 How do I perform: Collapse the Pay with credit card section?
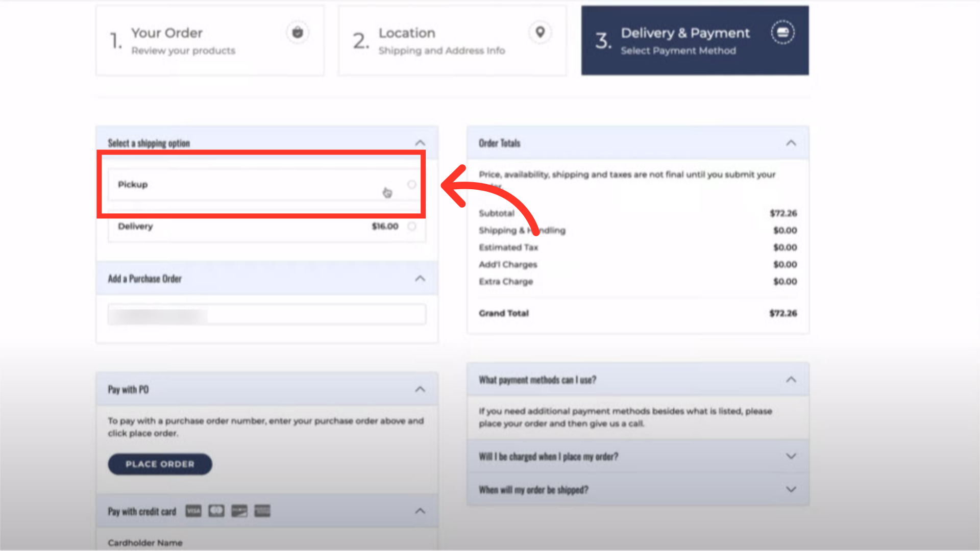(x=420, y=511)
